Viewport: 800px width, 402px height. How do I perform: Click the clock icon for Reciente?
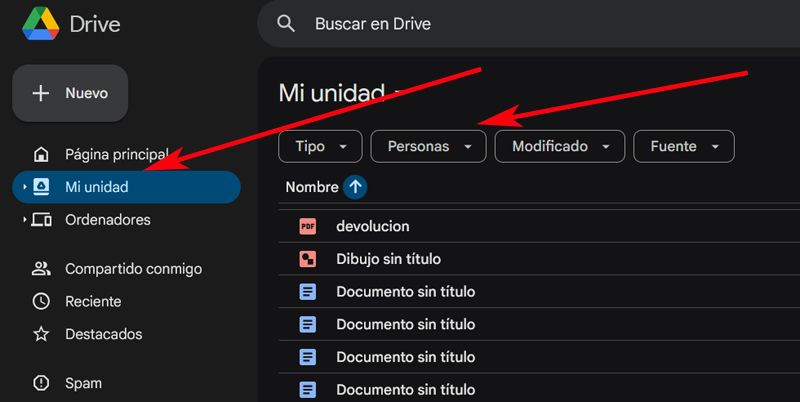(x=41, y=301)
